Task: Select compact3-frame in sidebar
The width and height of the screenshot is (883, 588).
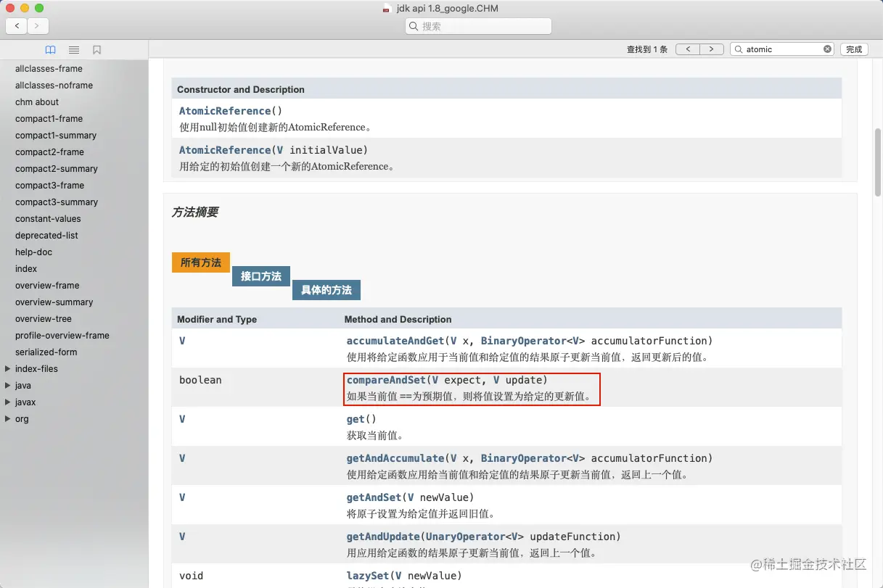Action: pyautogui.click(x=49, y=186)
